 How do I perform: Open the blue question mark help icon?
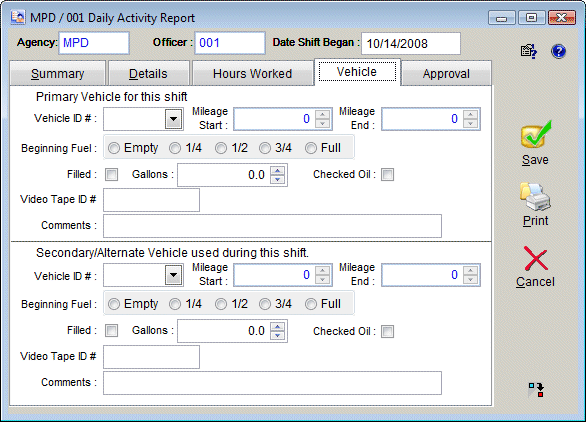pyautogui.click(x=558, y=51)
